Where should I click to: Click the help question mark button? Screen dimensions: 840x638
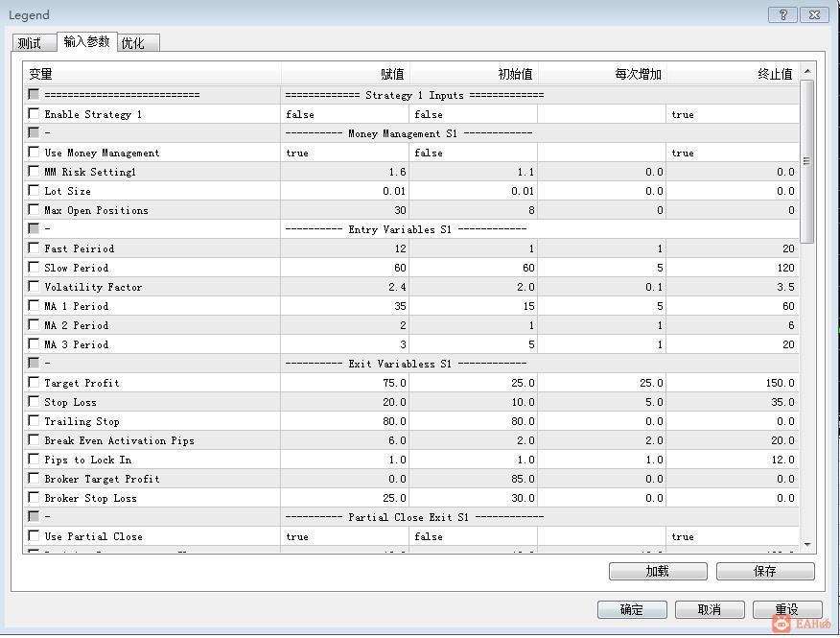pyautogui.click(x=782, y=14)
